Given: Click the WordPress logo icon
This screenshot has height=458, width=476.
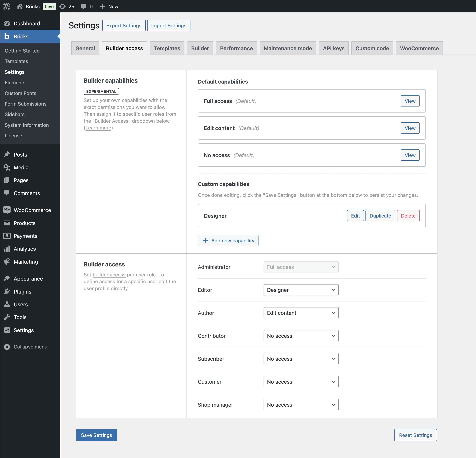Looking at the screenshot, I should pos(7,6).
